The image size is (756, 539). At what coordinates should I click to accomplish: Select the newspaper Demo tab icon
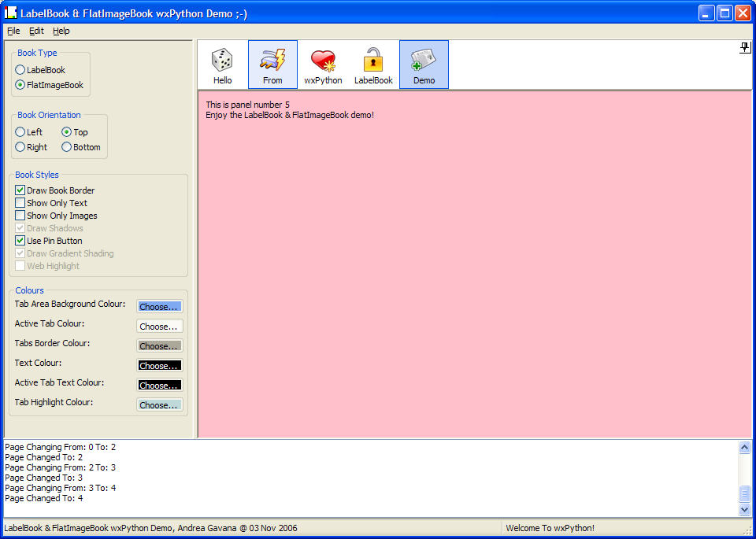coord(424,61)
